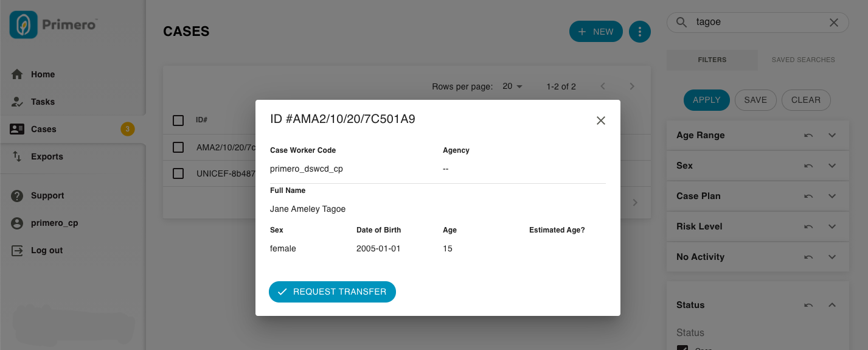The width and height of the screenshot is (868, 350).
Task: Reset the Case Plan filter
Action: click(808, 196)
